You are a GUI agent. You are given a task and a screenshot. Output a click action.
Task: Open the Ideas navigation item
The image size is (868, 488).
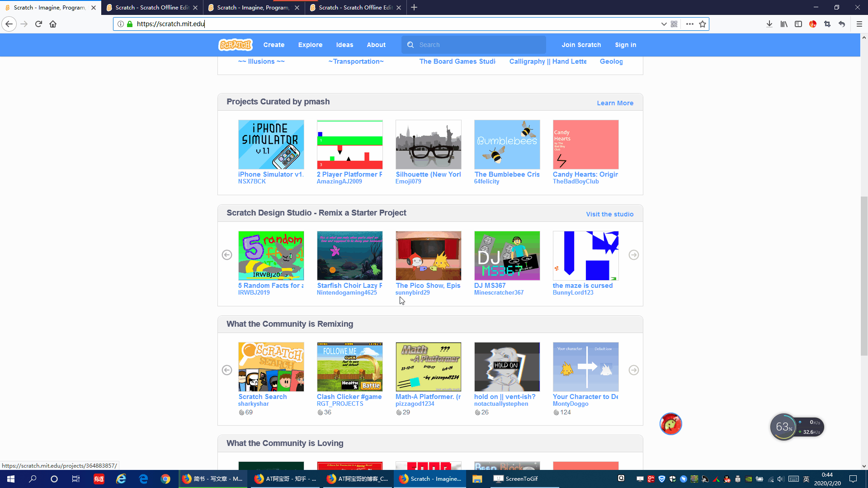(x=344, y=45)
